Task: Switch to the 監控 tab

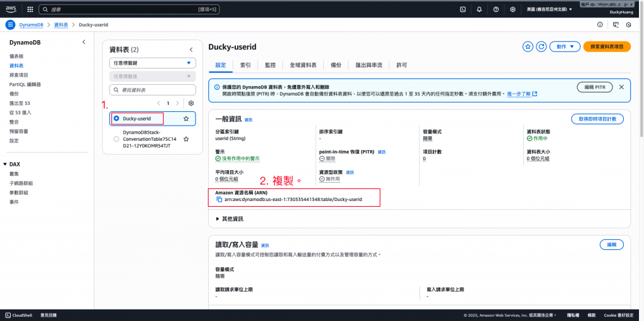Action: (x=270, y=65)
